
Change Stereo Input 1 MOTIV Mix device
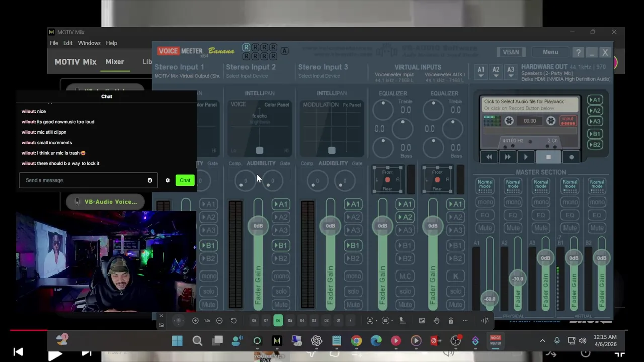[187, 76]
